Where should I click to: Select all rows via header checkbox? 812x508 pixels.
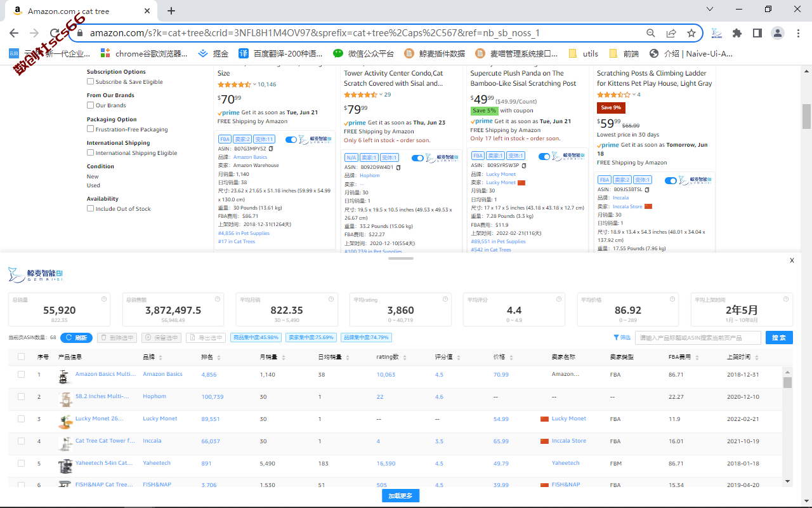(21, 357)
